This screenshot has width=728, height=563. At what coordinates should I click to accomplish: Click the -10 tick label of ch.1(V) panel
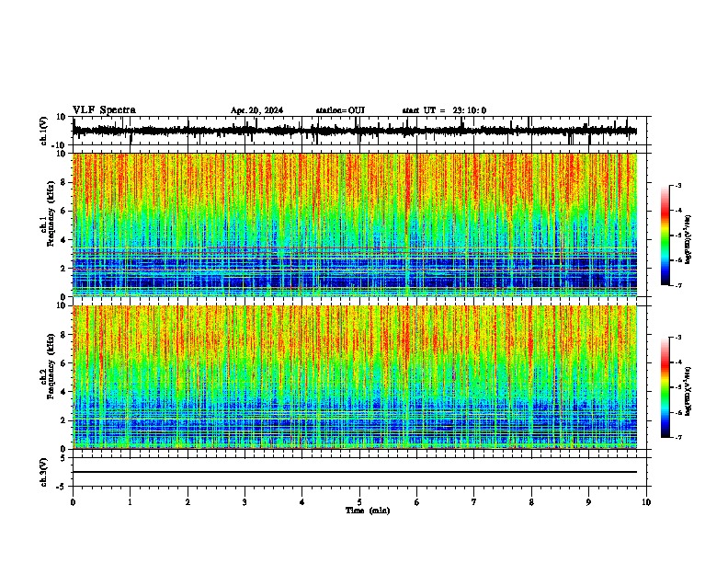coord(60,145)
